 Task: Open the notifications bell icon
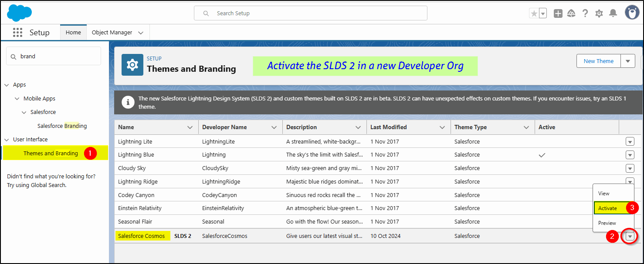[x=613, y=13]
